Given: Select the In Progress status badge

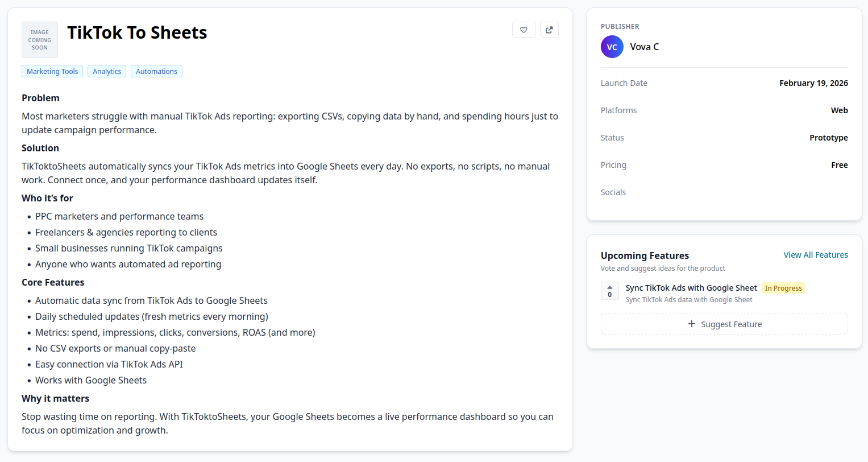Looking at the screenshot, I should pos(783,288).
